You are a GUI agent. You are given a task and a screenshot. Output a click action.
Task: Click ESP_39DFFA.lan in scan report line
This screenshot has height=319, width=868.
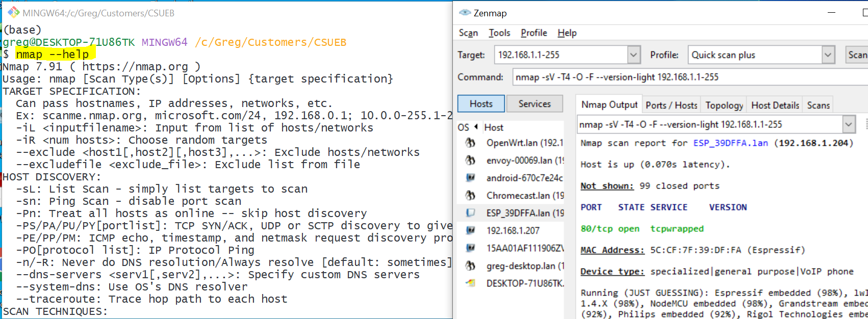point(730,143)
